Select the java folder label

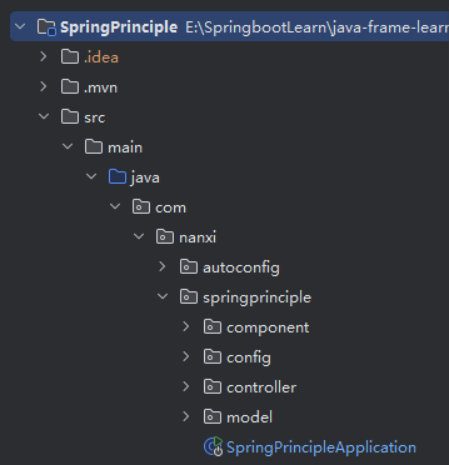[145, 178]
